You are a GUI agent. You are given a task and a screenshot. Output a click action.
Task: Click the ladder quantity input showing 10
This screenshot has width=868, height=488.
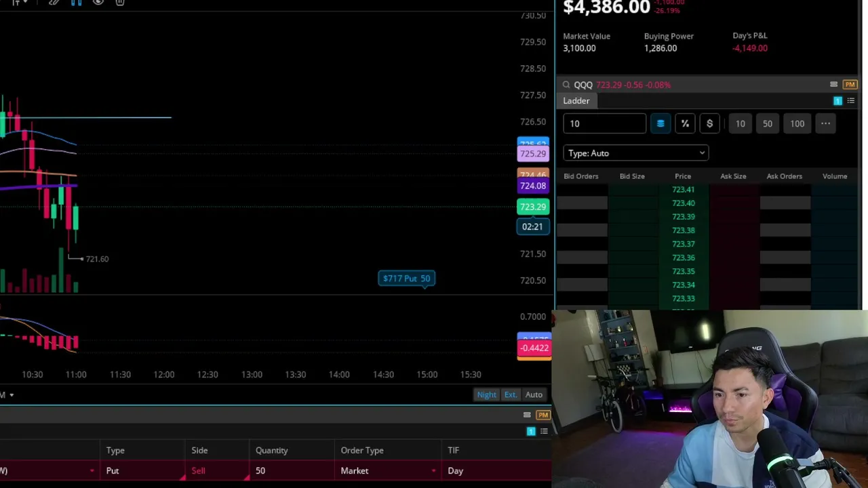(x=604, y=123)
